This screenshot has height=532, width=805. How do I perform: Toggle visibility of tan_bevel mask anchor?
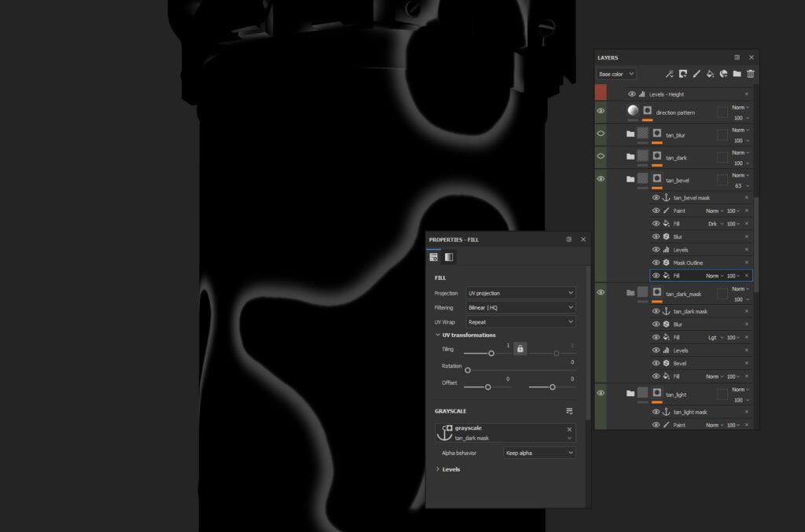[656, 197]
